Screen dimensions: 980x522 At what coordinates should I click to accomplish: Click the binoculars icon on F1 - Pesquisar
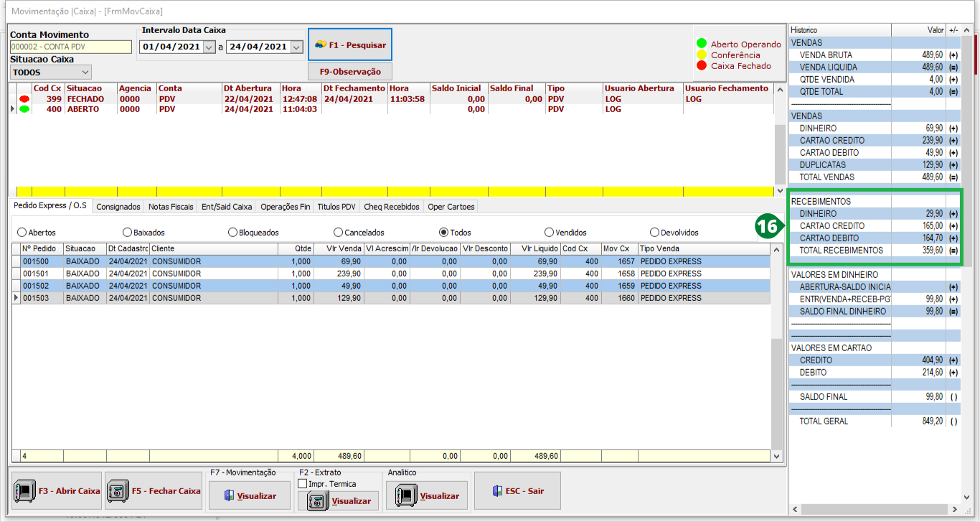coord(320,45)
